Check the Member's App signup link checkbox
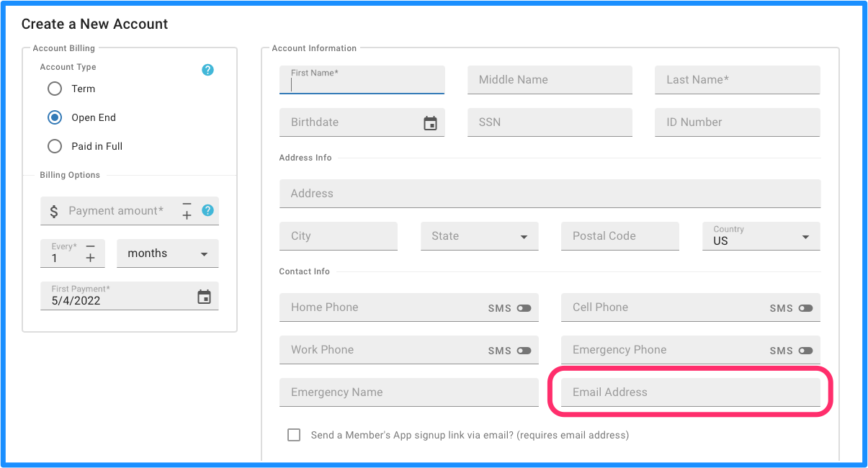Image resolution: width=868 pixels, height=468 pixels. (x=294, y=434)
